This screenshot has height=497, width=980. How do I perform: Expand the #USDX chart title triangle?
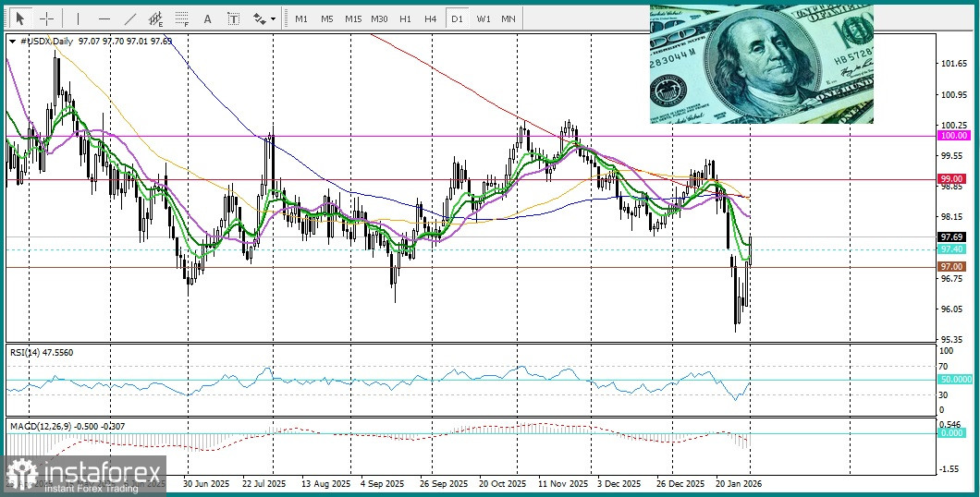pyautogui.click(x=12, y=42)
